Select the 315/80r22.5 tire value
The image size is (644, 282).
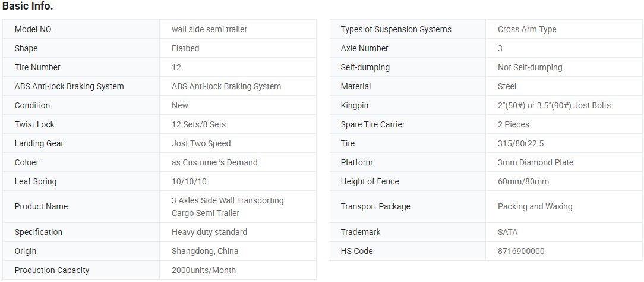521,143
